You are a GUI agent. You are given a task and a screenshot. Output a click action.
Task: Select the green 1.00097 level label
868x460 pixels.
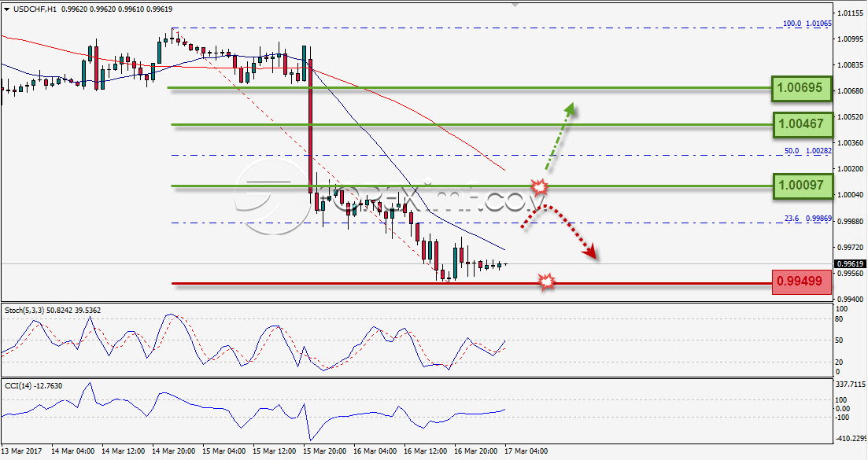coord(803,186)
